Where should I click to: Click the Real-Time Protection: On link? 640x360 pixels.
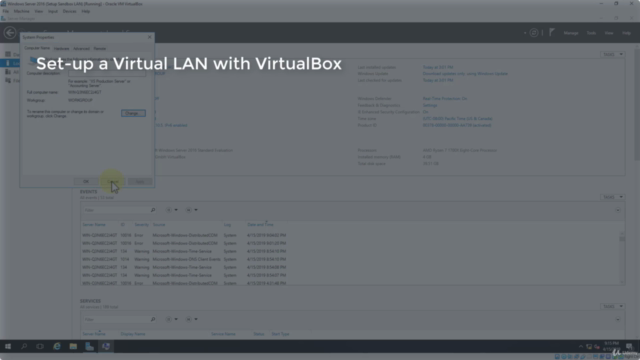tap(444, 99)
